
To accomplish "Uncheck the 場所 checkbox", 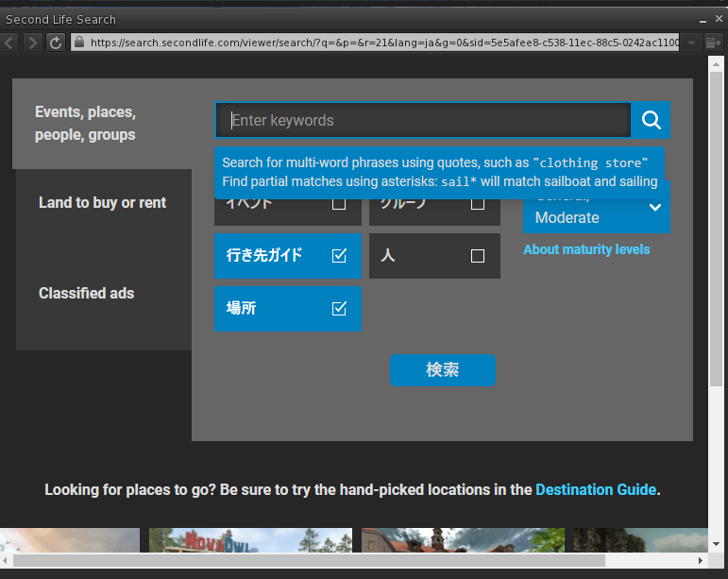I will click(339, 309).
